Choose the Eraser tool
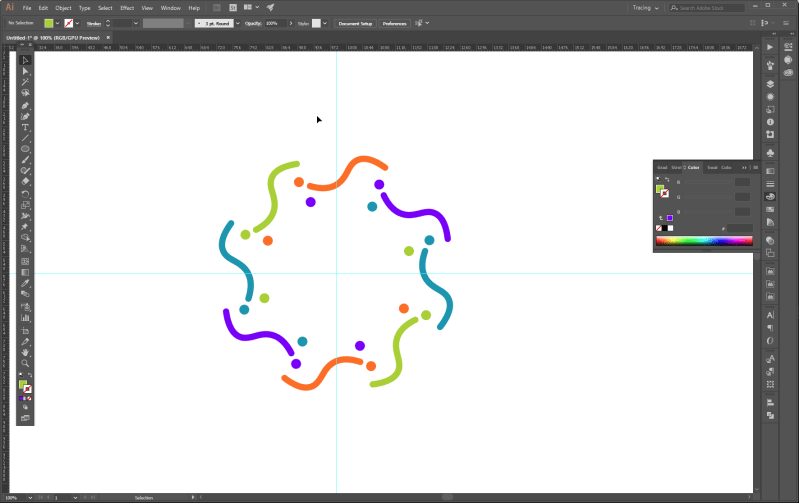Image resolution: width=799 pixels, height=503 pixels. (x=25, y=181)
